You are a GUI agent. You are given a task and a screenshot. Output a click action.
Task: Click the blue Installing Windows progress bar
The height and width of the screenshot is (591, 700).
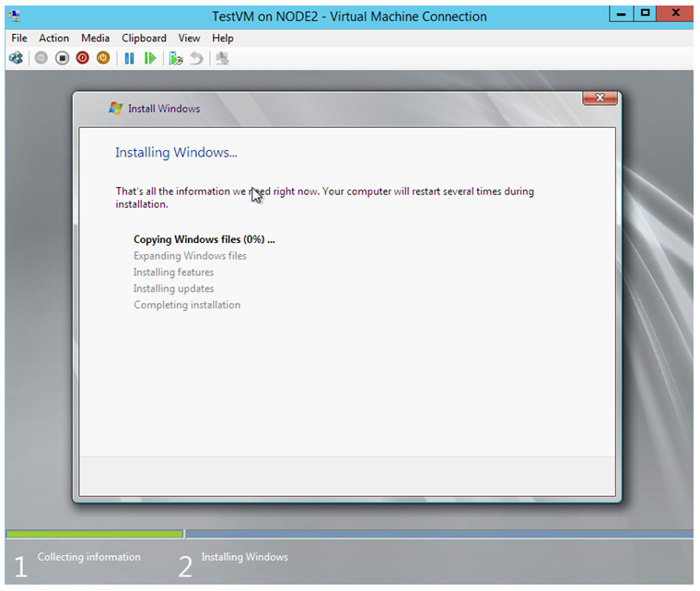[439, 534]
